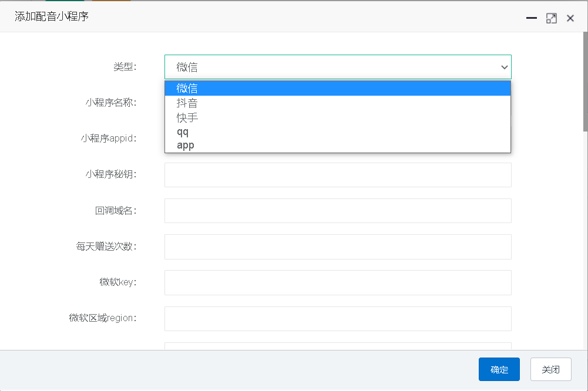The height and width of the screenshot is (391, 588).
Task: Select 微信 from the type list
Action: click(337, 88)
